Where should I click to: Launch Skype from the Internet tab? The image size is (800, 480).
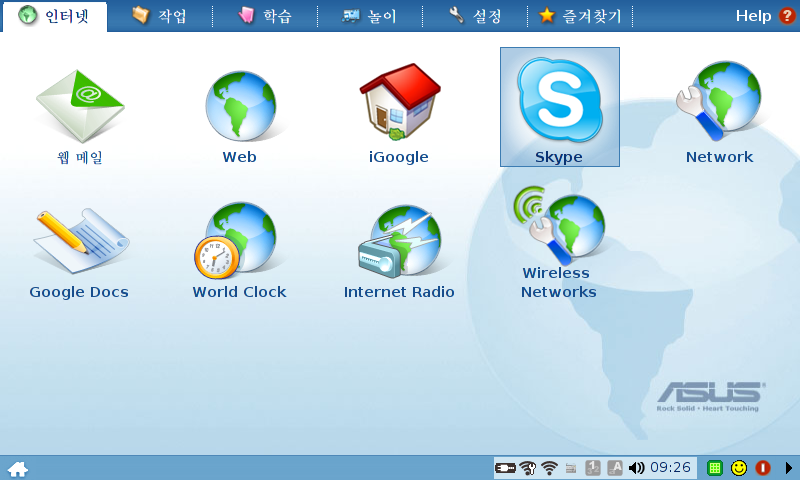point(560,107)
